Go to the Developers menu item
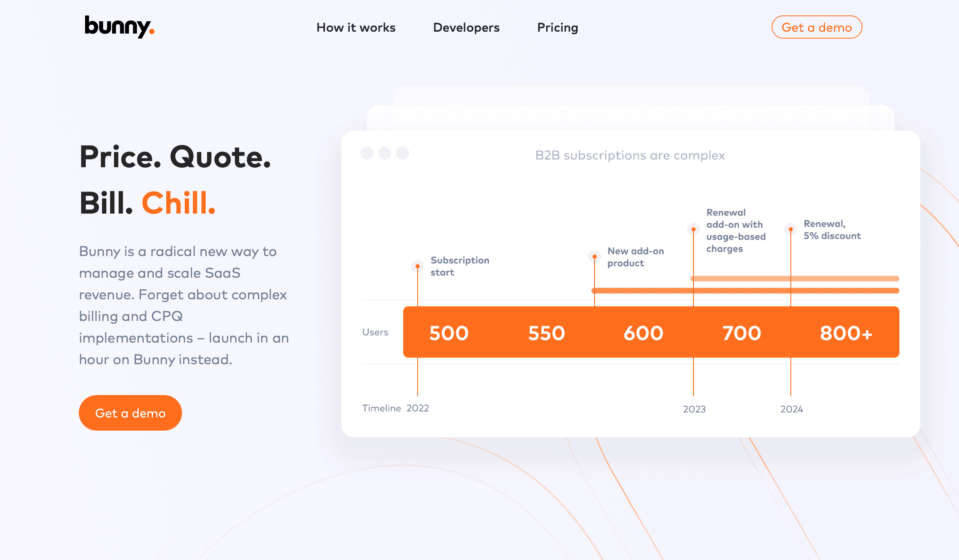959x560 pixels. [x=466, y=27]
